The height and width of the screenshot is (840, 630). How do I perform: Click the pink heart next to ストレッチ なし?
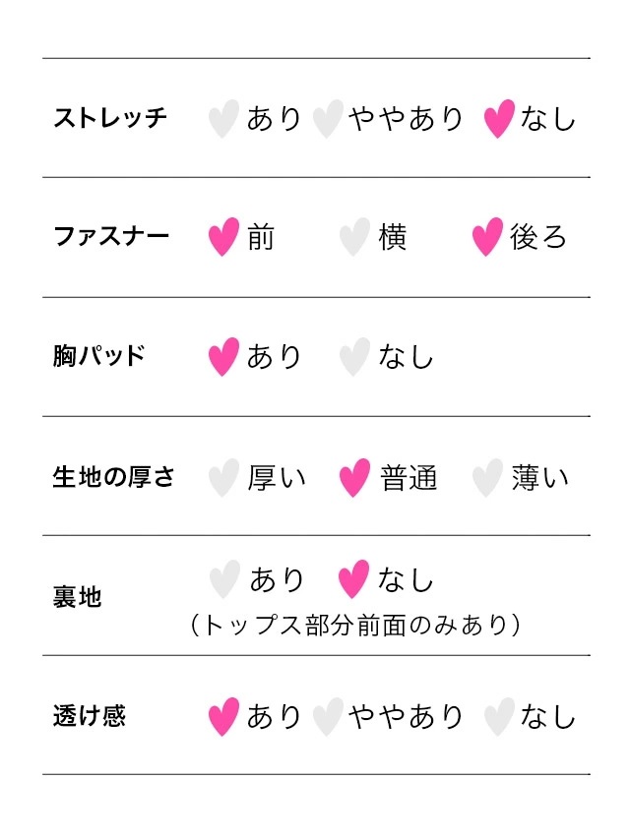tap(499, 118)
